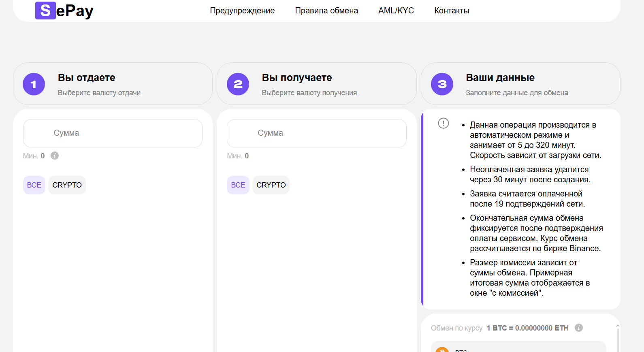Screen dimensions: 644x352
Task: Click the step 1 circle icon
Action: pyautogui.click(x=34, y=84)
